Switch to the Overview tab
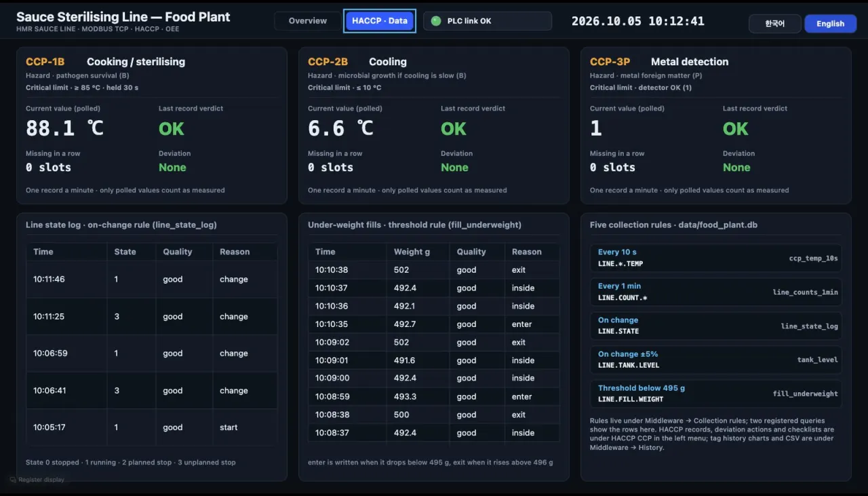Screen dimensions: 868x496 [x=307, y=21]
